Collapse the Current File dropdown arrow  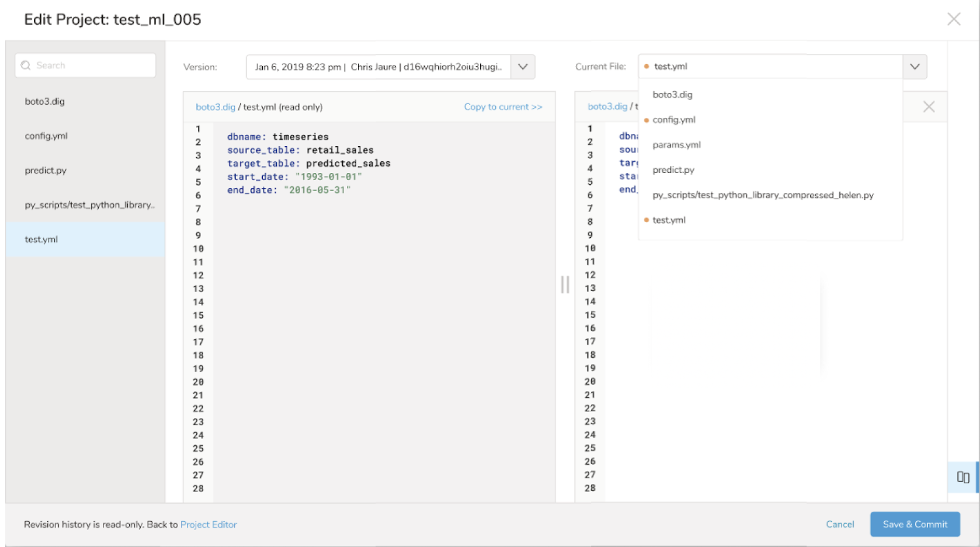pyautogui.click(x=915, y=67)
